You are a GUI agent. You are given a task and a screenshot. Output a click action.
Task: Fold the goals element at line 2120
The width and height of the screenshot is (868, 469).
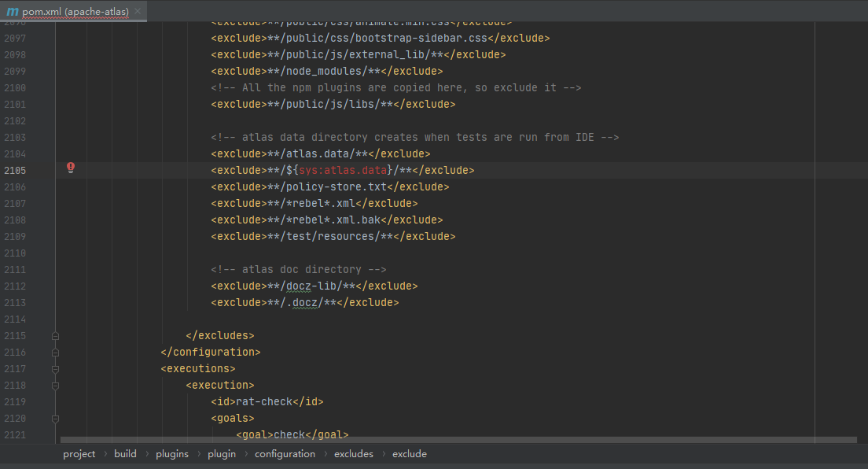pos(55,419)
